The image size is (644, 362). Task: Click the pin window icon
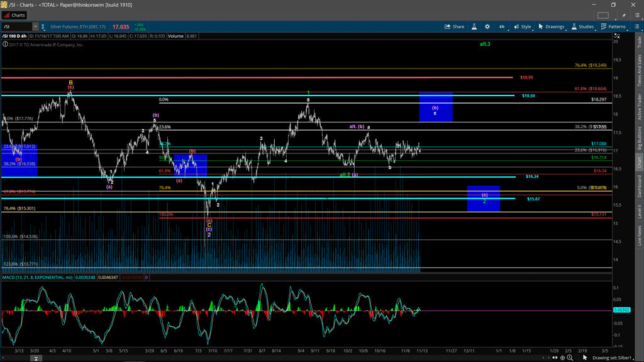coord(625,15)
